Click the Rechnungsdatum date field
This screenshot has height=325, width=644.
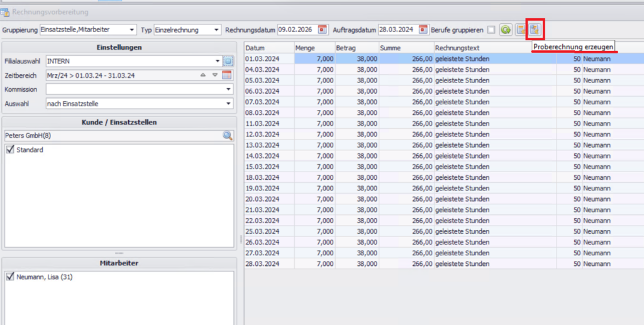tap(296, 30)
